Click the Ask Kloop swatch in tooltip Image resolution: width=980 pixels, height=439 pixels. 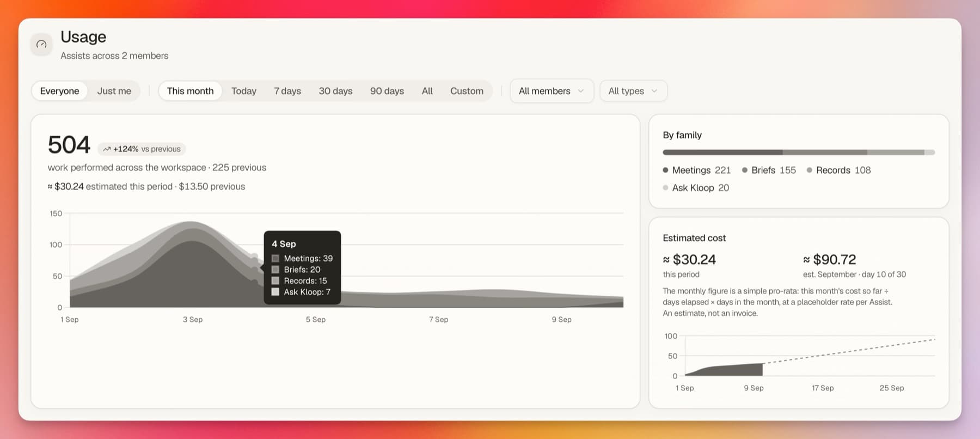click(275, 292)
